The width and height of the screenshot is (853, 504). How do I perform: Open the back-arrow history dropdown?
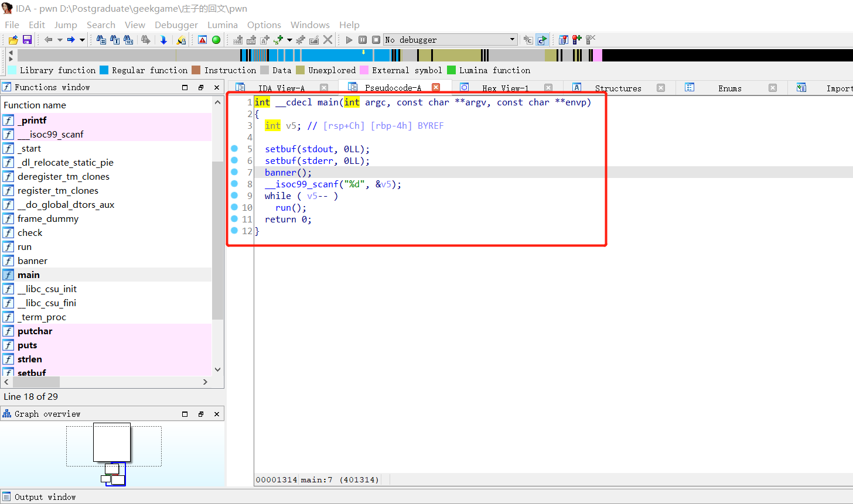click(60, 40)
